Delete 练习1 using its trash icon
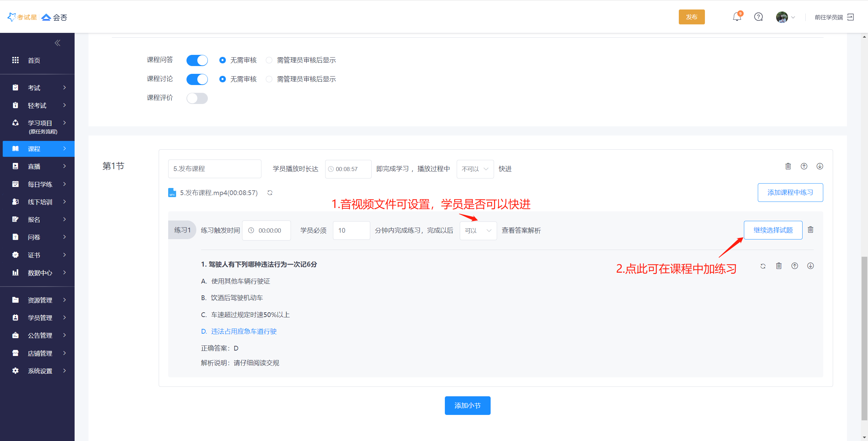The width and height of the screenshot is (868, 441). 810,230
